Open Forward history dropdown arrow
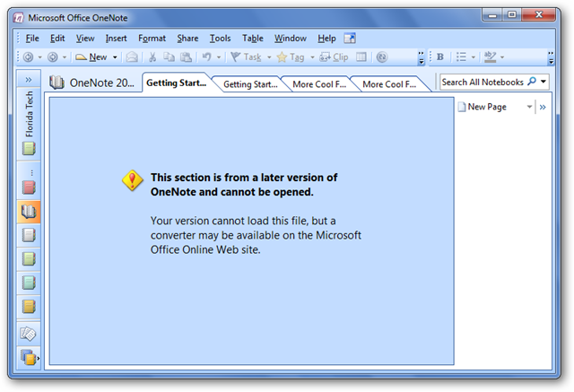Image resolution: width=574 pixels, height=392 pixels. [x=65, y=57]
